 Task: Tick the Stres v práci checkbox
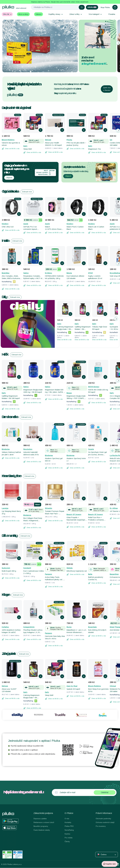click(50, 173)
